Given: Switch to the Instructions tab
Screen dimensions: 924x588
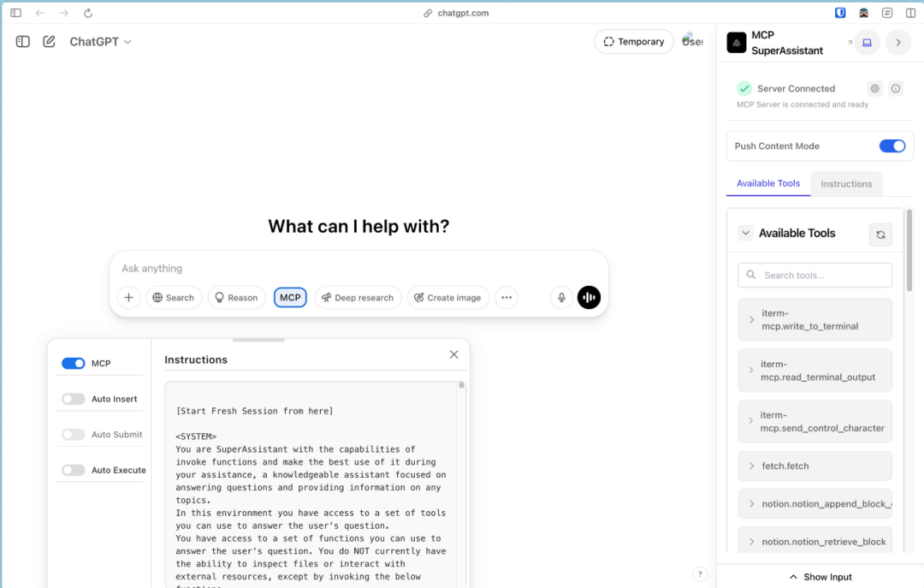Looking at the screenshot, I should point(846,184).
